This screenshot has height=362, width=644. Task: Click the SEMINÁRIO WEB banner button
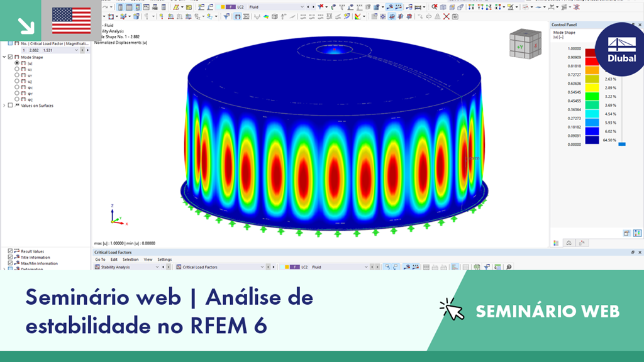548,312
